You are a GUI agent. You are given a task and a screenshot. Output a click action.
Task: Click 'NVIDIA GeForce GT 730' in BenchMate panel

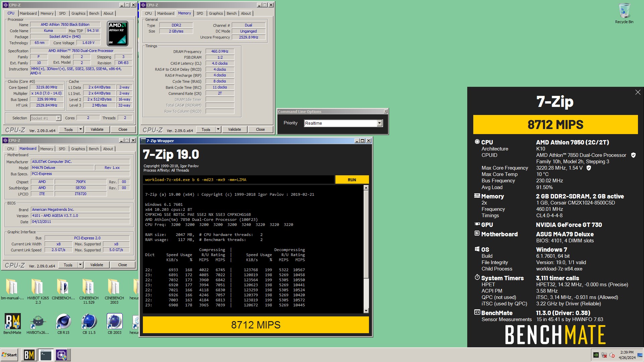pyautogui.click(x=569, y=225)
